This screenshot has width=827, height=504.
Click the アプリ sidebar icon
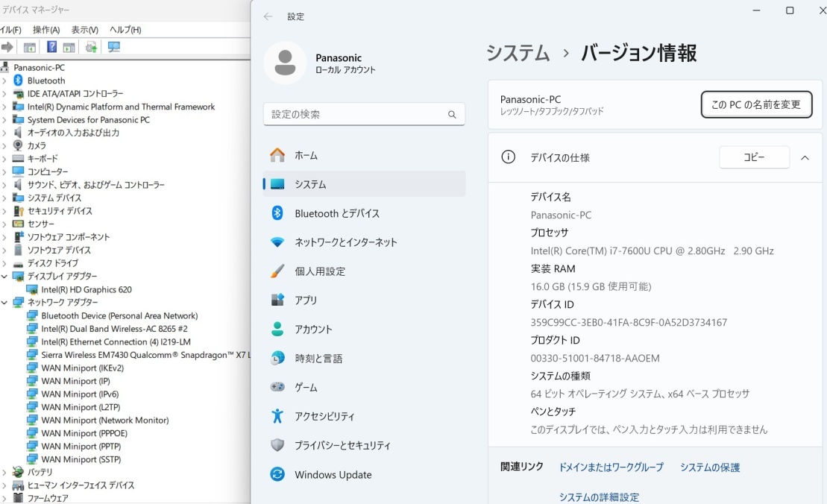pos(277,300)
